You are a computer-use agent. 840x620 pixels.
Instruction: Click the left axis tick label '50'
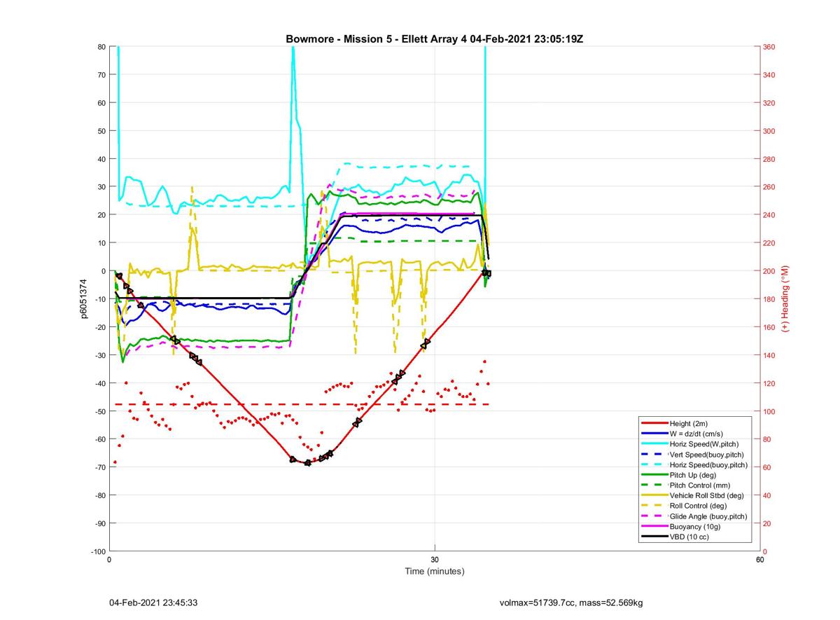pyautogui.click(x=101, y=131)
